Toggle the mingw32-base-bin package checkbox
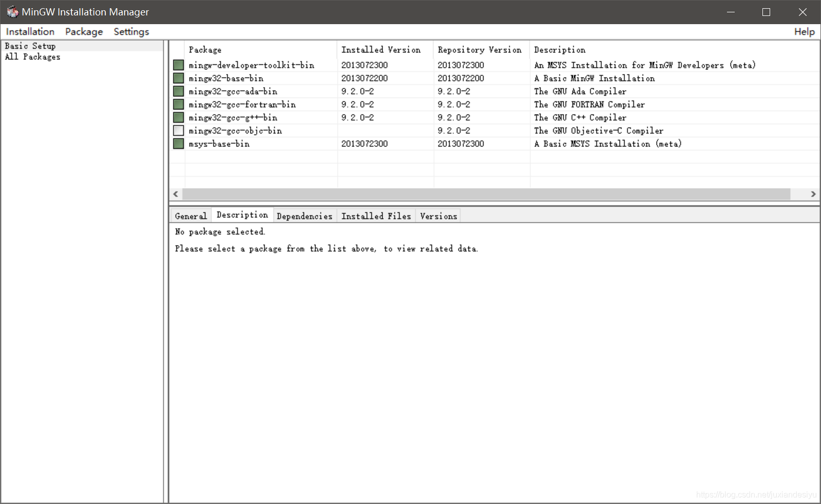This screenshot has height=504, width=821. [178, 78]
